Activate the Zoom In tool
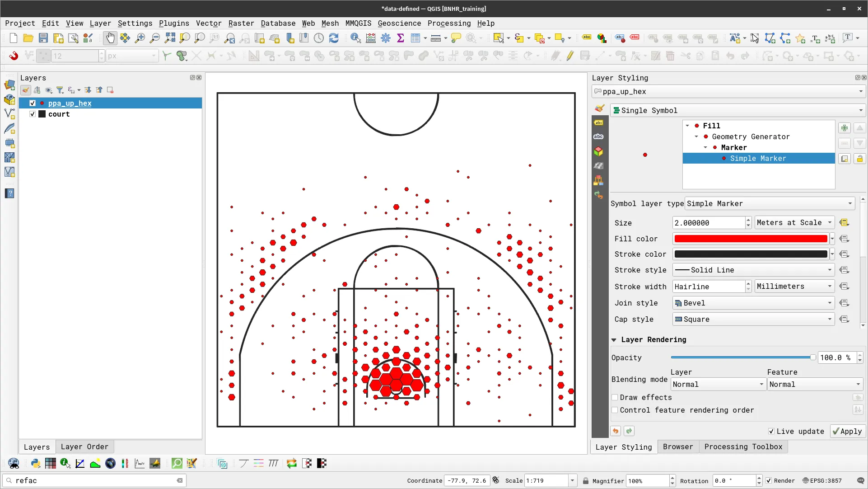The width and height of the screenshot is (868, 489). tap(140, 38)
